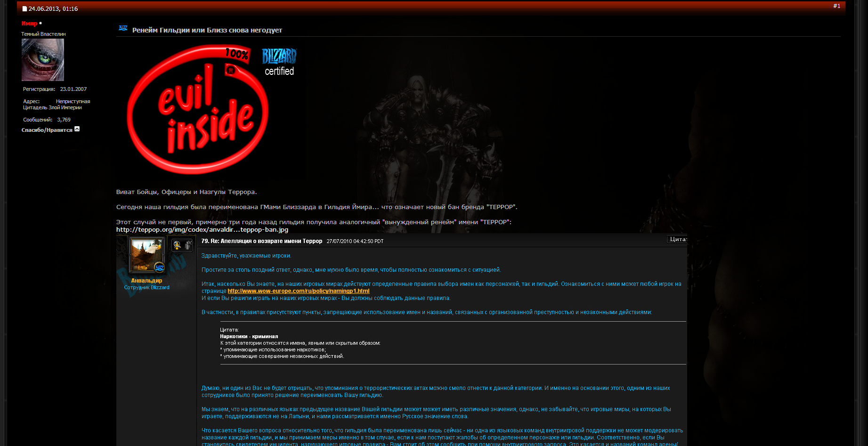Click the post title 'Ренейм Гильдии или Близз снова негодует'
This screenshot has width=868, height=446.
coord(207,30)
